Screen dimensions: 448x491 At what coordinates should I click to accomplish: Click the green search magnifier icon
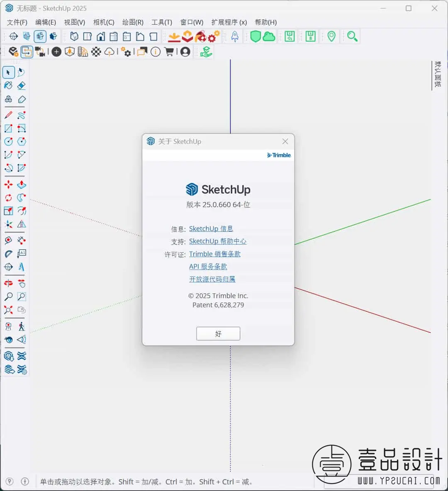tap(352, 36)
